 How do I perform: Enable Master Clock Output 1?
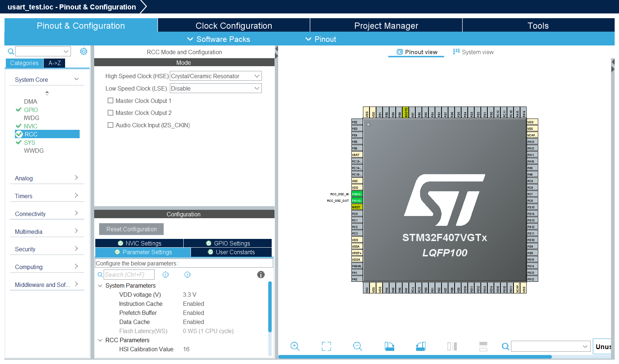pyautogui.click(x=111, y=101)
